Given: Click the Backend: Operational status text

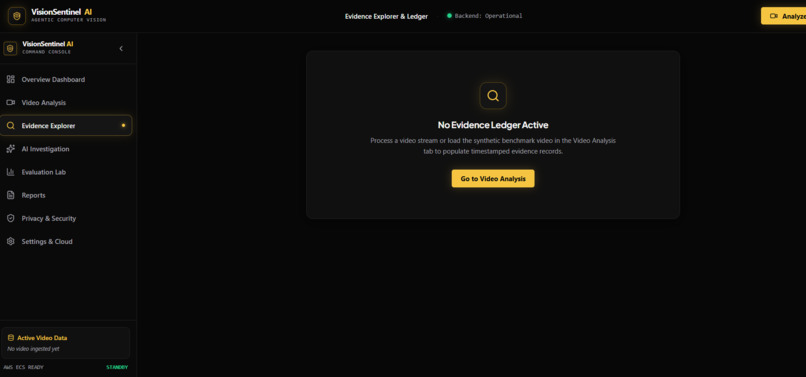Looking at the screenshot, I should (488, 16).
